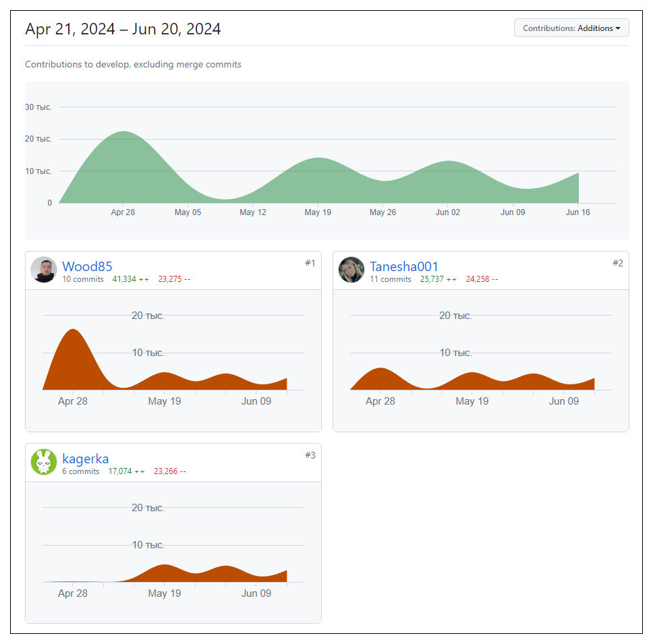The width and height of the screenshot is (653, 644).
Task: Click the May 05 label on main graph
Action: pyautogui.click(x=188, y=212)
